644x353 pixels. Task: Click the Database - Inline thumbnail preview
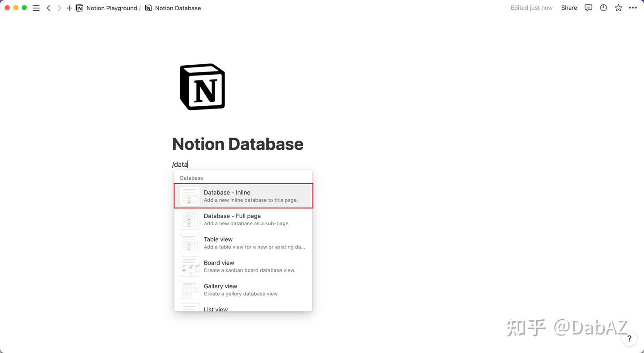(x=190, y=196)
